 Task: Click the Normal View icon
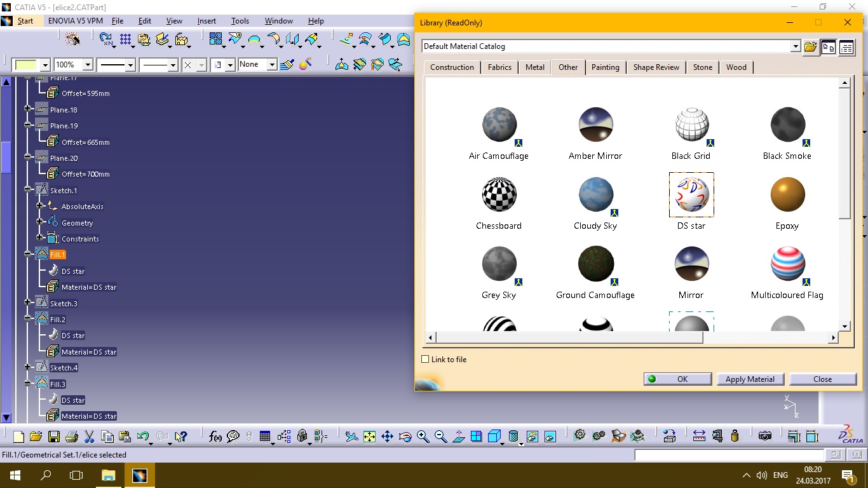tap(458, 437)
